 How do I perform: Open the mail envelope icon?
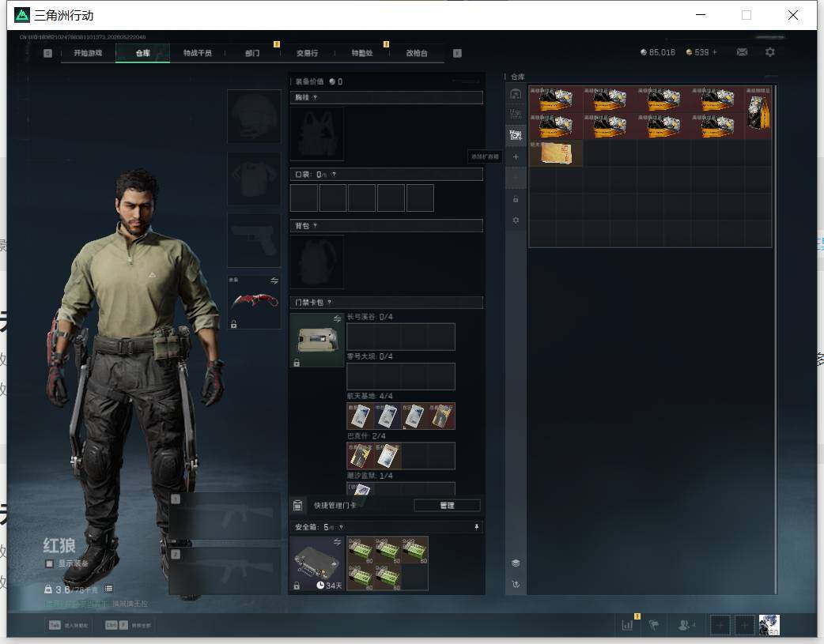tap(742, 52)
